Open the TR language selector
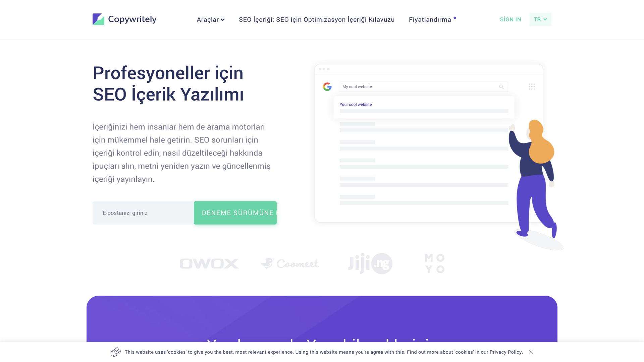This screenshot has height=362, width=644. point(540,19)
